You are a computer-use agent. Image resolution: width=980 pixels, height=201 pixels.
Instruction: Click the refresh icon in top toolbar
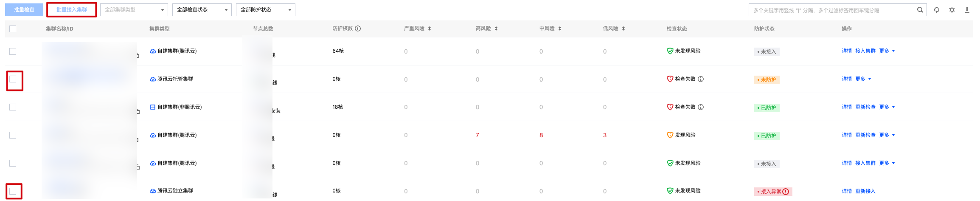[x=936, y=10]
